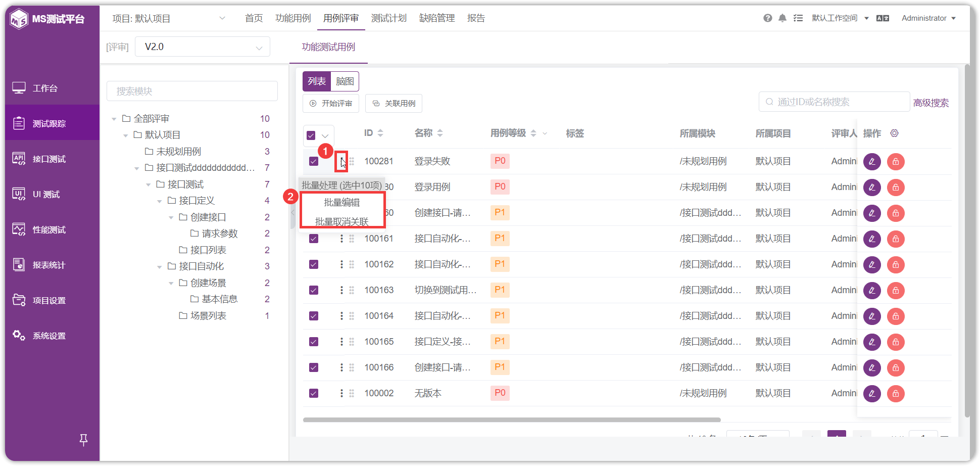The image size is (980, 466).
Task: Open the notification bell icon
Action: tap(782, 18)
